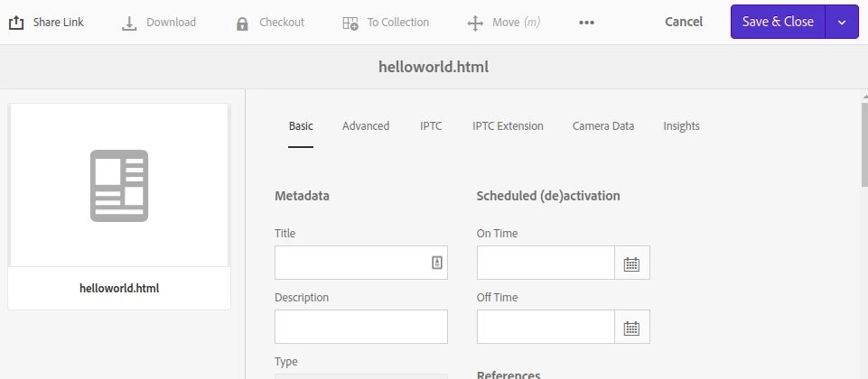Screen dimensions: 868x379
Task: Open the On Time calendar picker
Action: (x=631, y=263)
